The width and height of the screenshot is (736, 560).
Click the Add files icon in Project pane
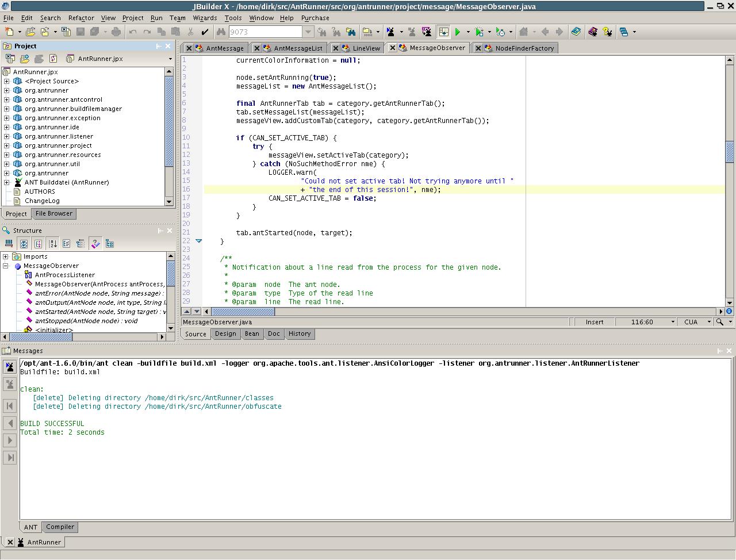coord(25,59)
